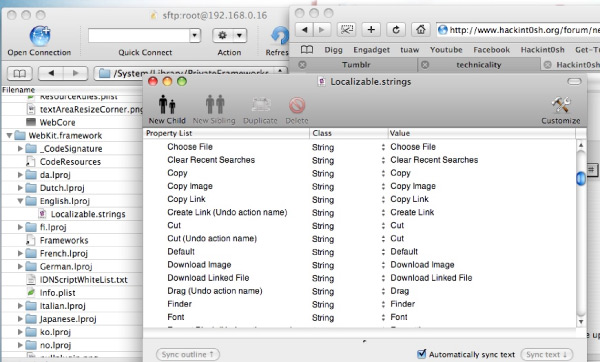600x362 pixels.
Task: Select Localizable.strings in file tree
Action: coord(88,214)
